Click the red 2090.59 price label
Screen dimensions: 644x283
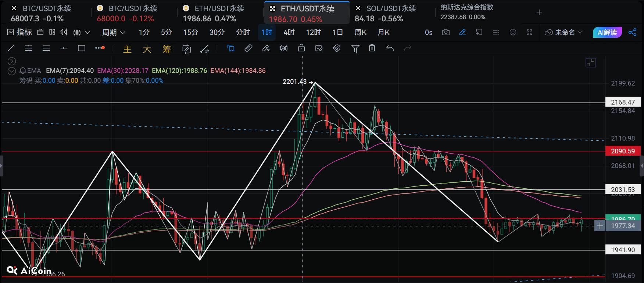(623, 151)
